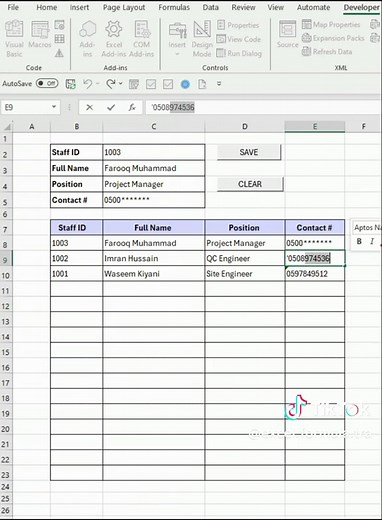Switch to the Formulas tab
Image resolution: width=382 pixels, height=520 pixels.
pyautogui.click(x=174, y=7)
